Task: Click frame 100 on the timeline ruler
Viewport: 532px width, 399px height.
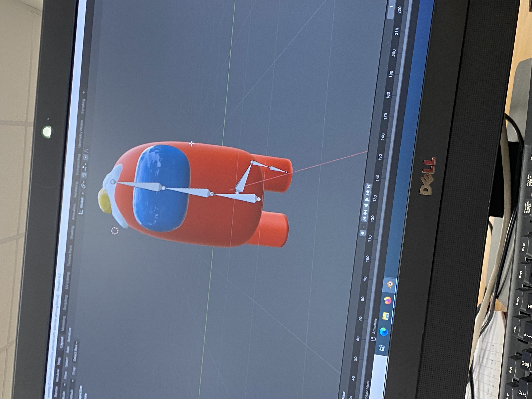Action: coord(367,258)
